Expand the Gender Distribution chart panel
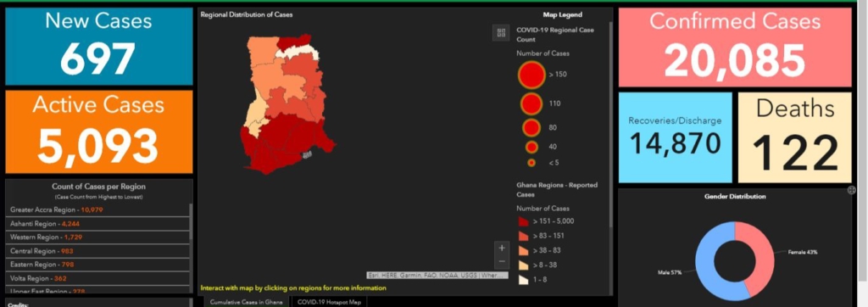This screenshot has height=307, width=868. (851, 191)
